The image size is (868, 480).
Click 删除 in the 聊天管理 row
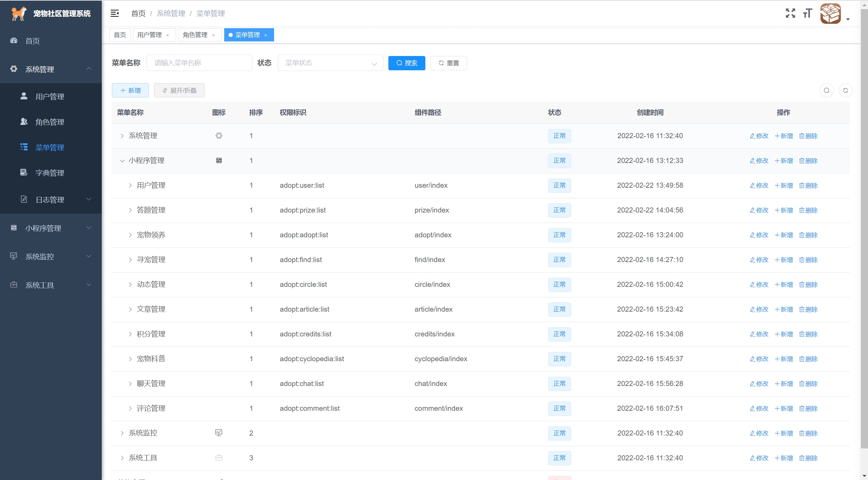808,384
